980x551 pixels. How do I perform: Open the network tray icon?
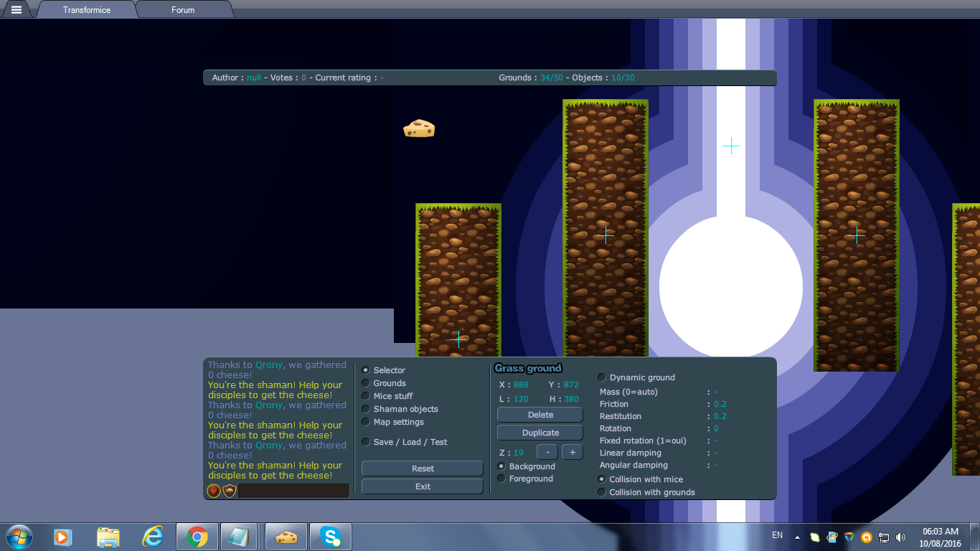pyautogui.click(x=884, y=537)
